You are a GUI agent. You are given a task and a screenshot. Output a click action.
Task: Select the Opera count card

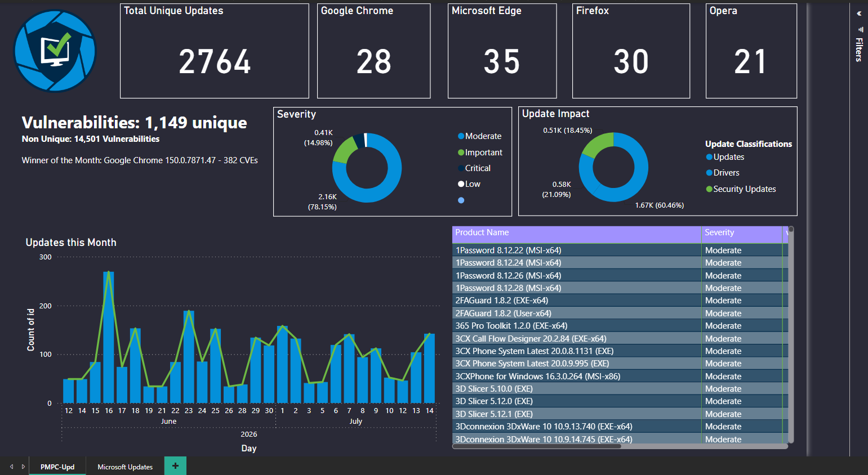[x=751, y=51]
